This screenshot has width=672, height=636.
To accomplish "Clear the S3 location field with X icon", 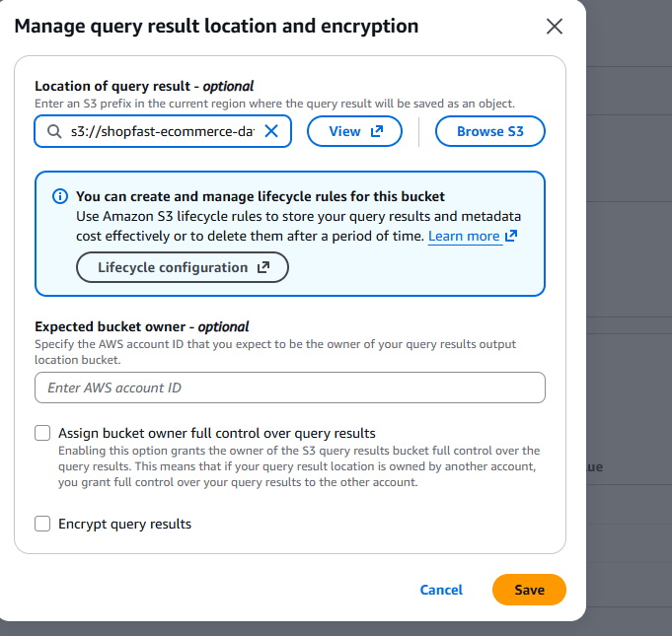I will (x=271, y=131).
